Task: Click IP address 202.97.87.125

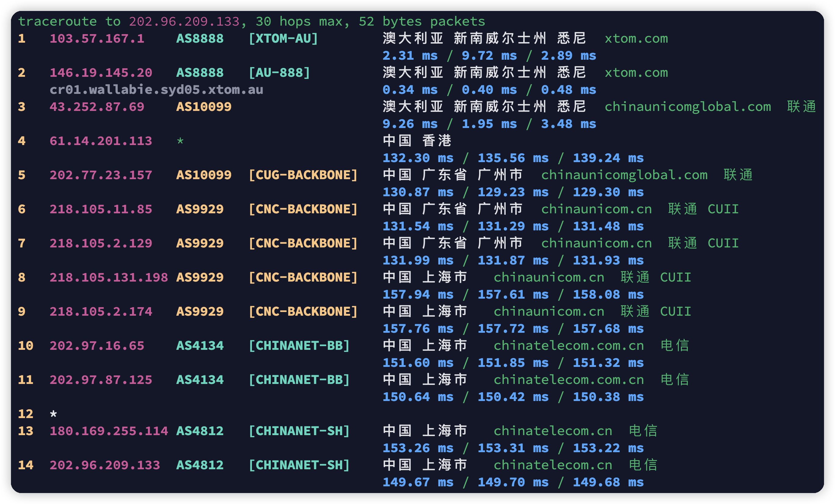Action: [101, 380]
